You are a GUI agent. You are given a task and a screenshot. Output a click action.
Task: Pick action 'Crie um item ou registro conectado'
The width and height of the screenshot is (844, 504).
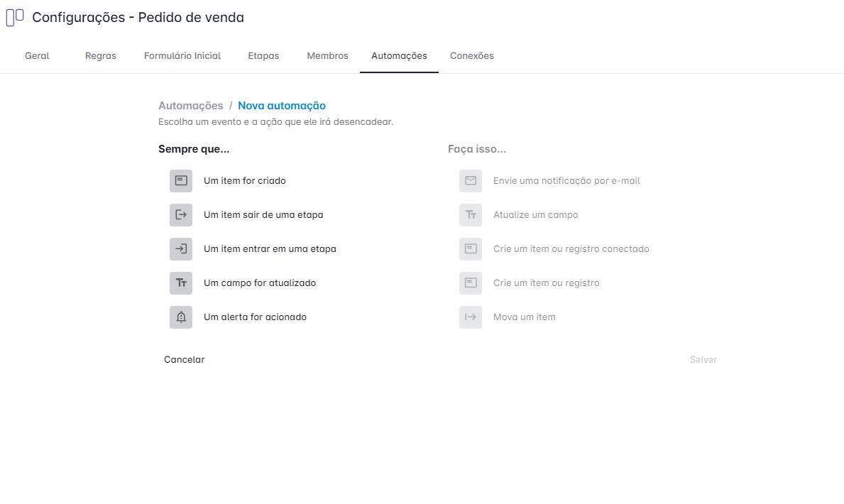571,248
